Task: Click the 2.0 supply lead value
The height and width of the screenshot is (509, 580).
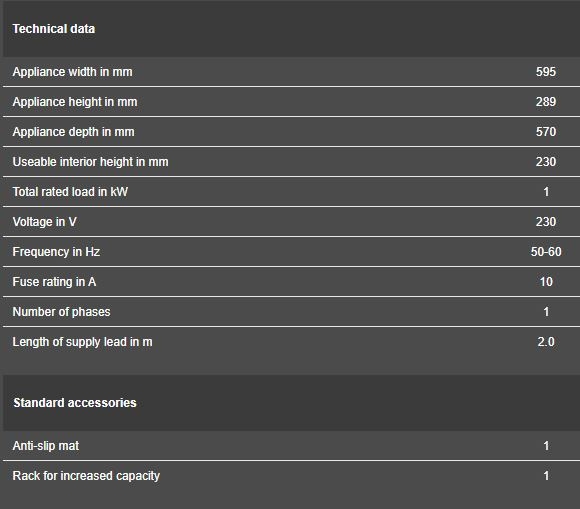Action: 546,342
